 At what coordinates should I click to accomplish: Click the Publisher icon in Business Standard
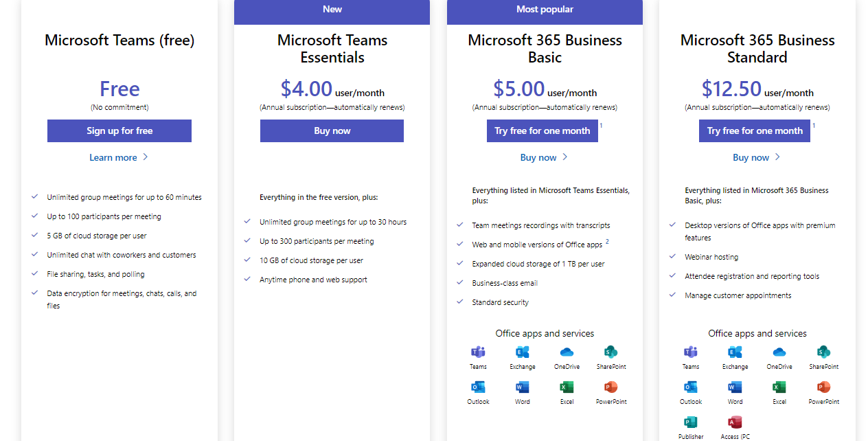[691, 422]
